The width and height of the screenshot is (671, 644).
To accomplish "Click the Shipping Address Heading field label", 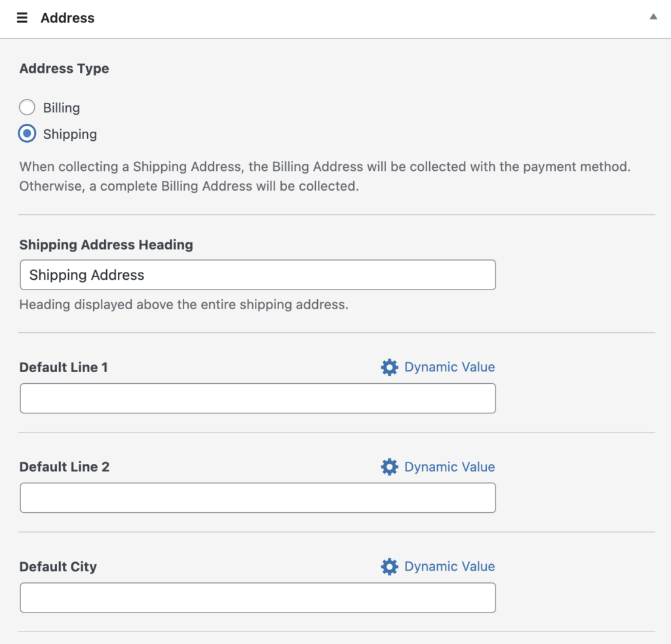I will (x=106, y=245).
